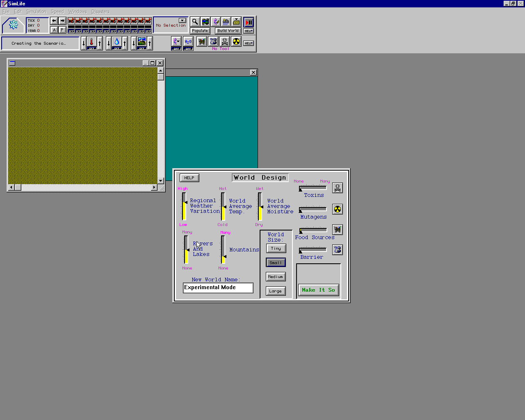Viewport: 525px width, 420px height.
Task: Open the DNA dropdown tool in the second row
Action: click(x=176, y=41)
